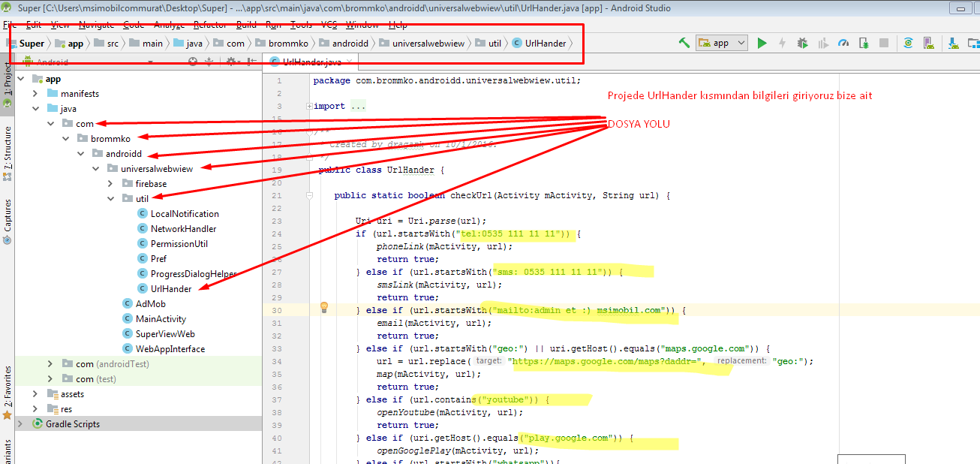Collapse the app module node
The image size is (980, 464).
(20, 79)
